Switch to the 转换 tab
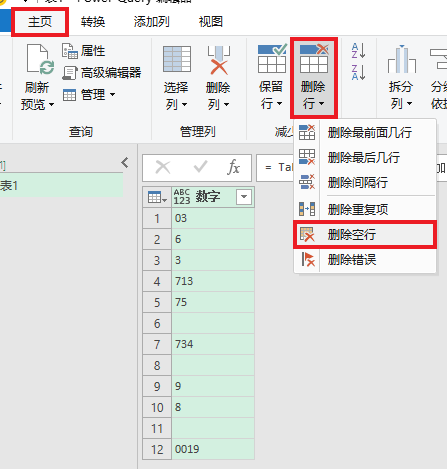Image resolution: width=447 pixels, height=469 pixels. pos(93,22)
